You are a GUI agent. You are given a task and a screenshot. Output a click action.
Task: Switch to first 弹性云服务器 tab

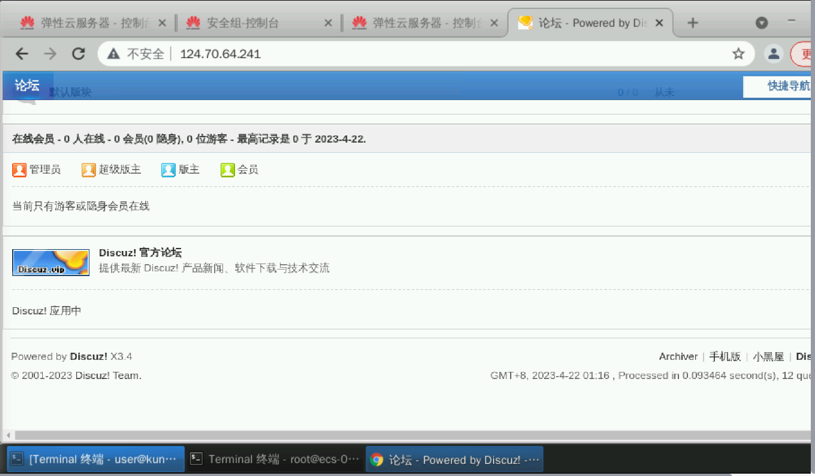tap(88, 23)
